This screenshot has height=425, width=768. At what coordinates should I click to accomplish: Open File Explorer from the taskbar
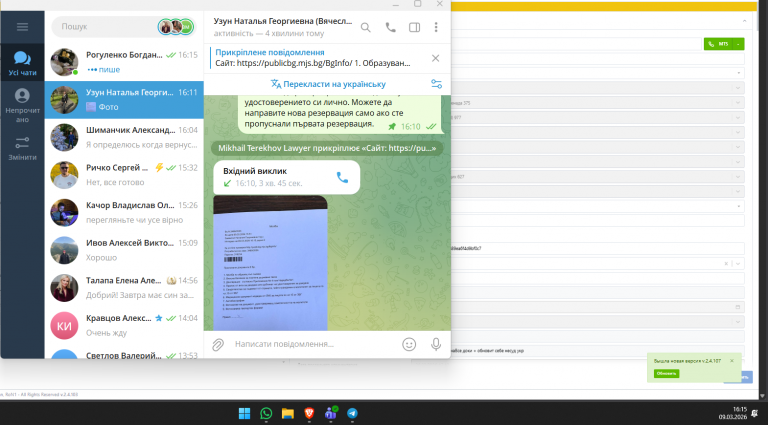pyautogui.click(x=288, y=413)
